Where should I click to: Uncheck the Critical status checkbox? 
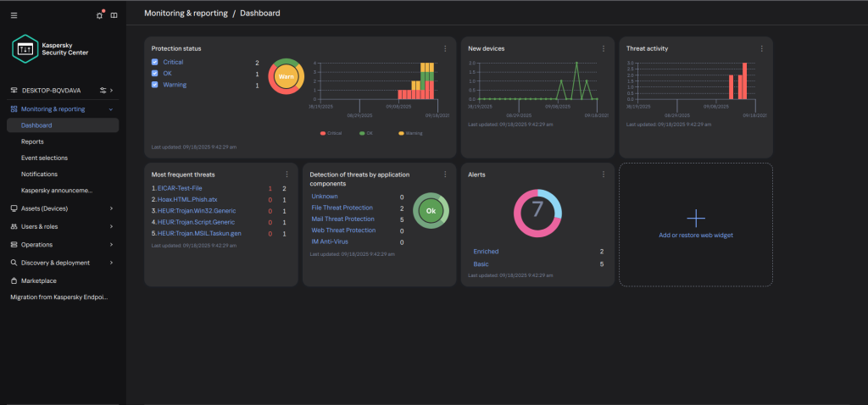pyautogui.click(x=154, y=63)
